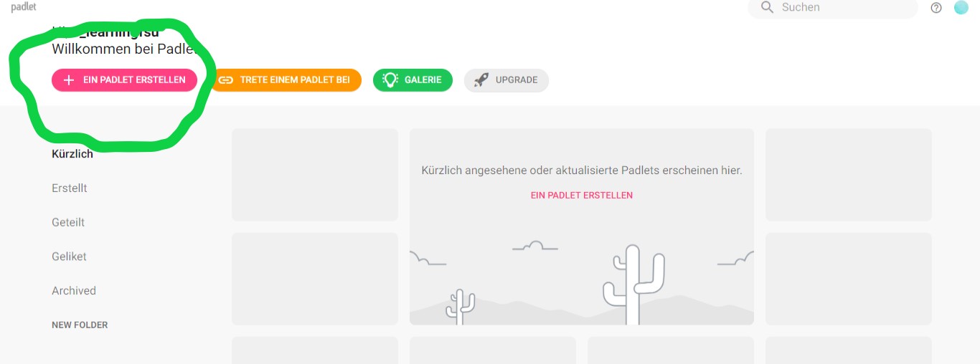Click Trete einem Padlet bei button
Viewport: 980px width, 364px height.
[x=286, y=80]
